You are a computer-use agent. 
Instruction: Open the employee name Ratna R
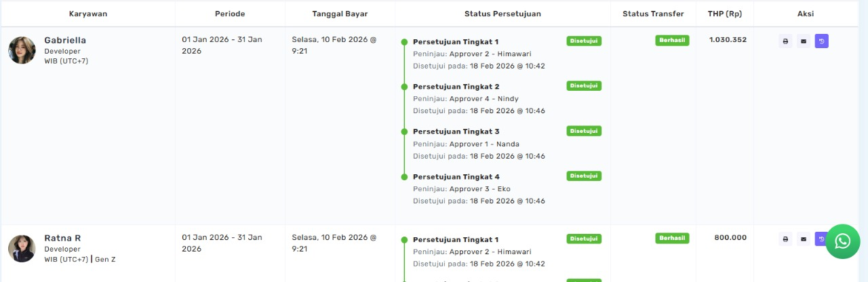tap(62, 238)
